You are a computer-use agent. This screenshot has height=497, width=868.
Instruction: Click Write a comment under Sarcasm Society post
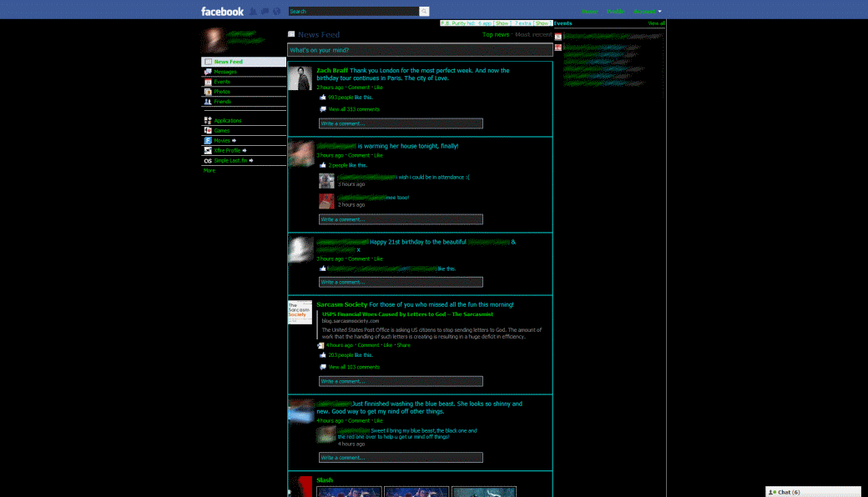pyautogui.click(x=401, y=381)
